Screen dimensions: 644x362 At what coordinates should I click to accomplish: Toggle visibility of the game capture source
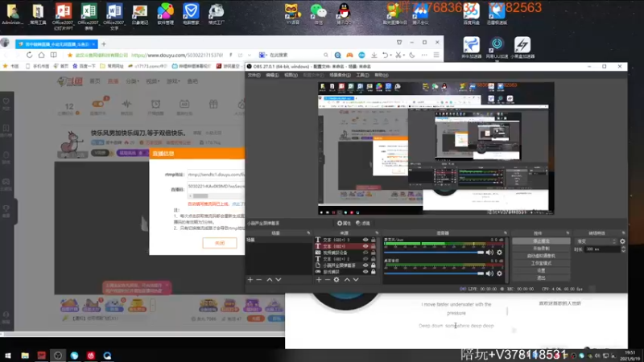click(365, 272)
